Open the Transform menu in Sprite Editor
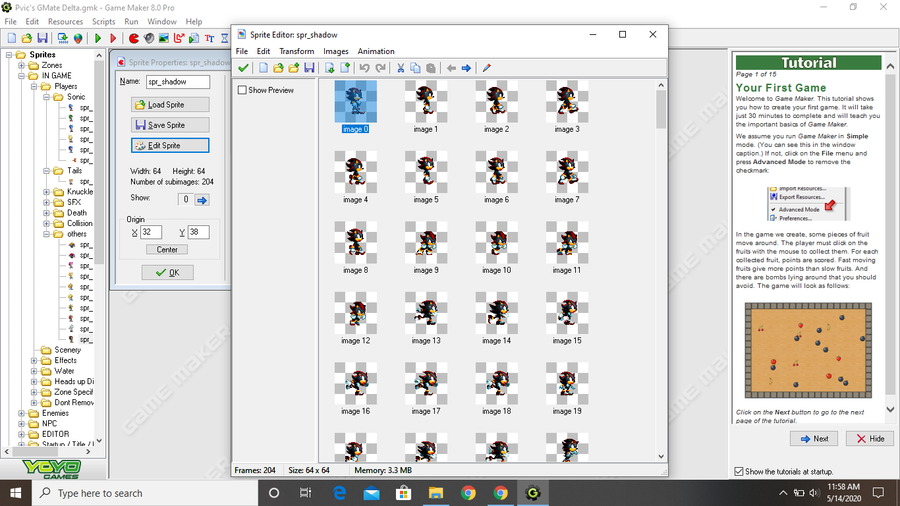 tap(297, 51)
